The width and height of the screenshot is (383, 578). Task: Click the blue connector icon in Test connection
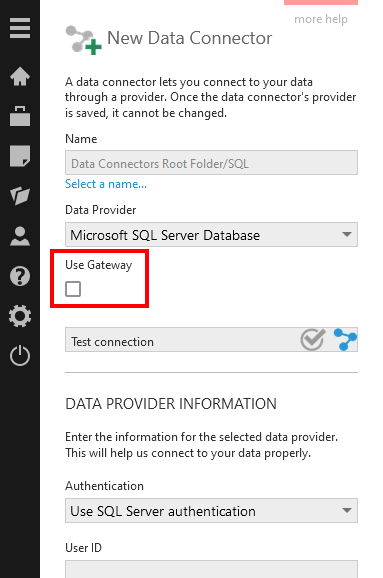[345, 340]
